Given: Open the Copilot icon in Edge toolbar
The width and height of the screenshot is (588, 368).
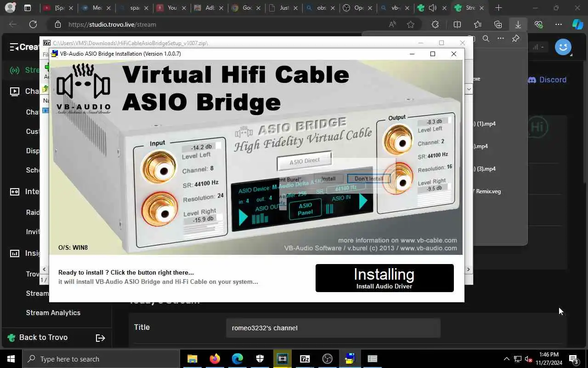Looking at the screenshot, I should point(577,24).
